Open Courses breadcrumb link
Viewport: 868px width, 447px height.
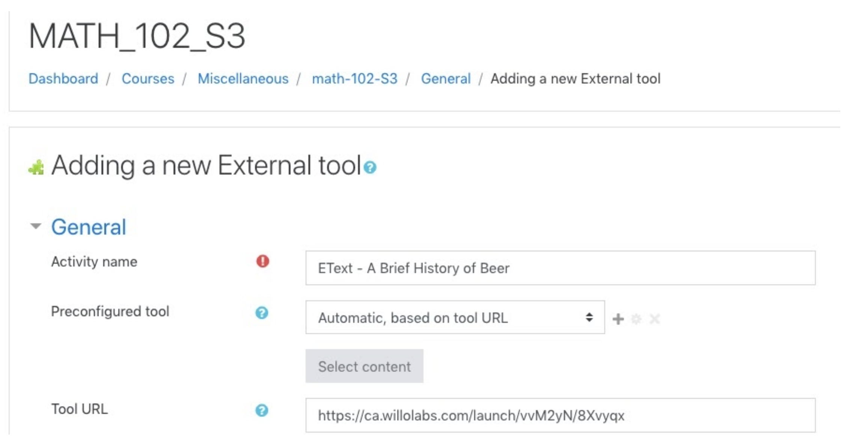(x=148, y=79)
